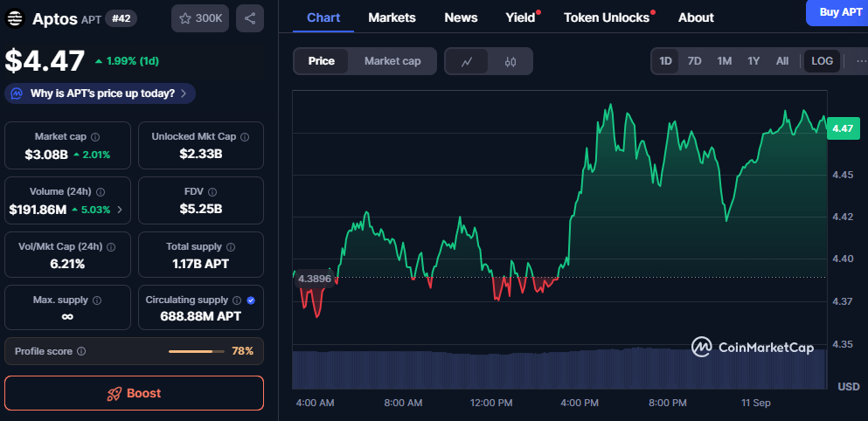Select the 7D time range
The width and height of the screenshot is (868, 421).
point(694,61)
